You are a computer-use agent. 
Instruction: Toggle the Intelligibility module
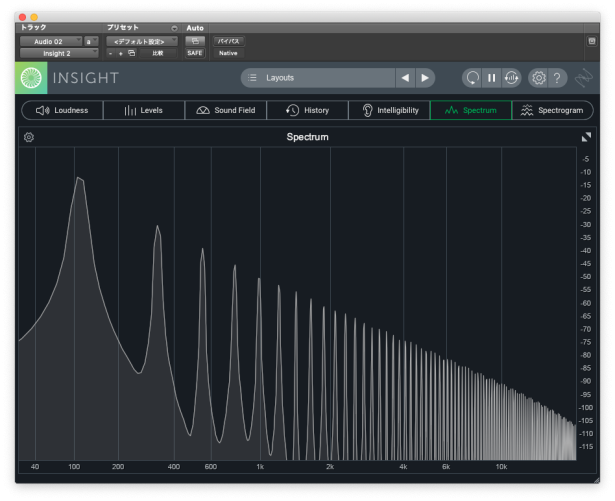click(x=389, y=110)
